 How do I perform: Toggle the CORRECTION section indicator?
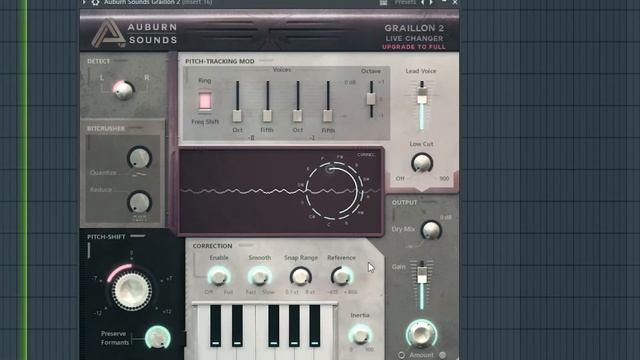[246, 245]
